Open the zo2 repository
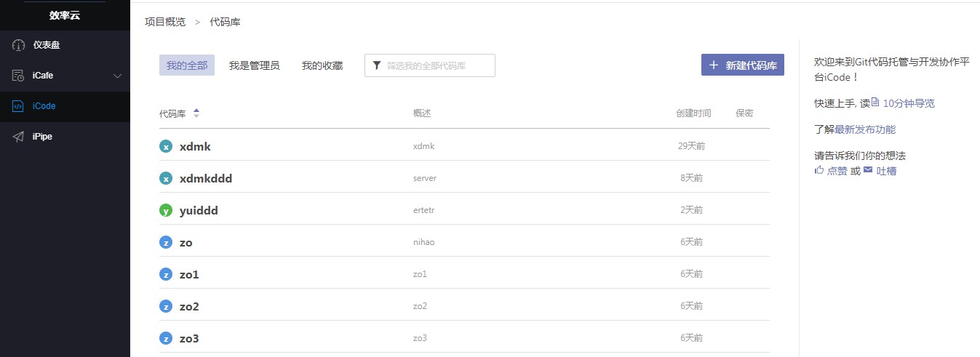This screenshot has height=357, width=980. (189, 306)
